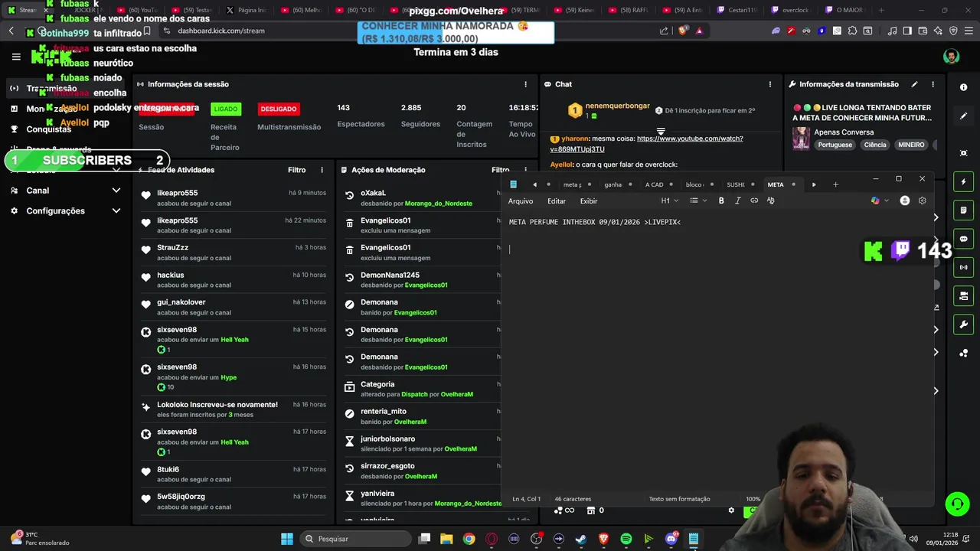Viewport: 980px width, 551px height.
Task: Open the green chat bubble sidebar icon
Action: click(x=963, y=239)
